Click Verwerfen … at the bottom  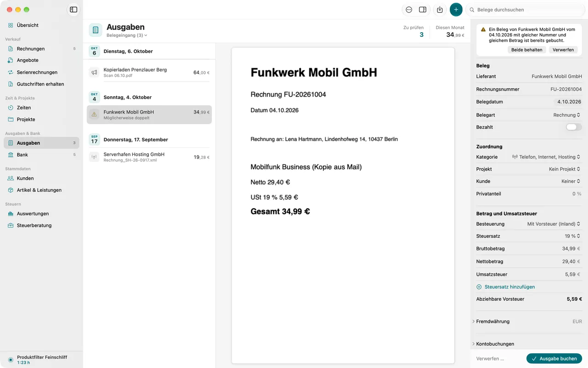coord(490,359)
